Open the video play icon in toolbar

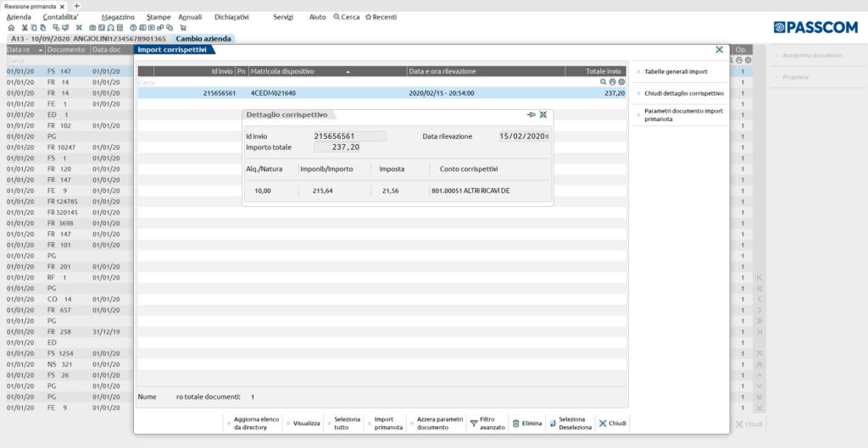click(151, 28)
